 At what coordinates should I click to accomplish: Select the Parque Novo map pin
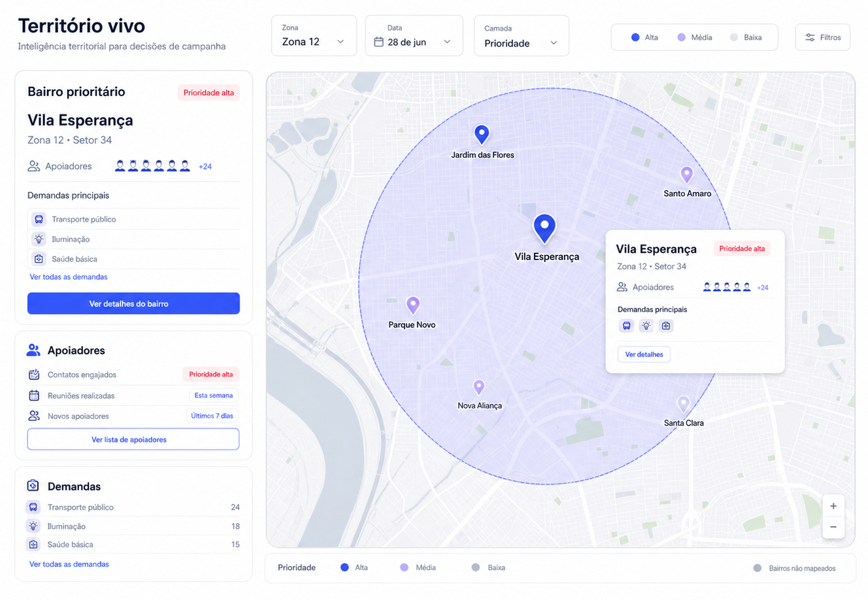point(412,305)
